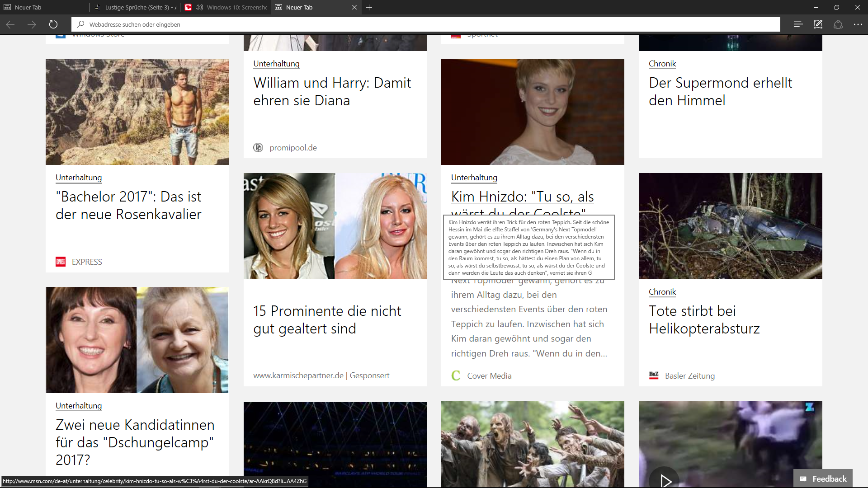Reload the page with refresh icon
The height and width of the screenshot is (488, 868).
click(x=53, y=24)
